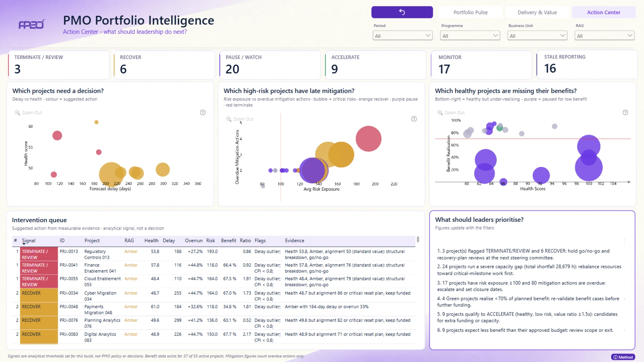
Task: Click Zoom Out on benefit realisation chart
Action: [x=451, y=113]
